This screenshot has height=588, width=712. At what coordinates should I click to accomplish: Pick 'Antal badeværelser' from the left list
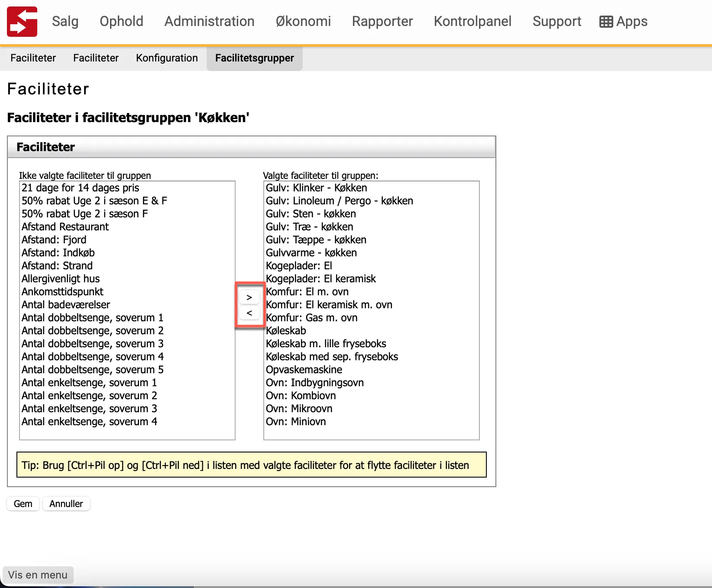[x=66, y=304]
